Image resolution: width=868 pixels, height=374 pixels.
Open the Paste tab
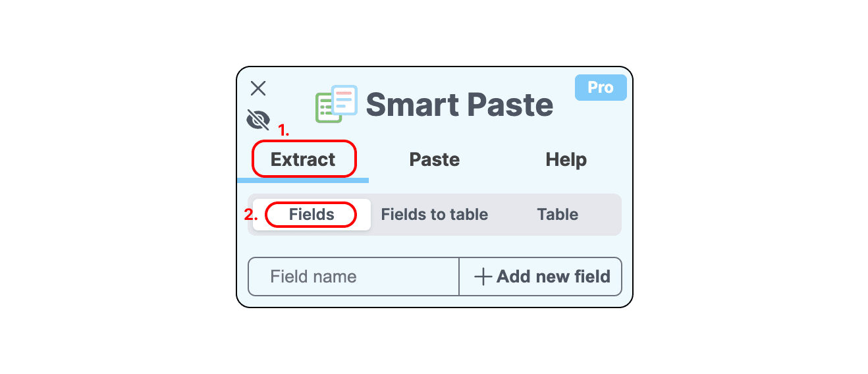point(435,159)
